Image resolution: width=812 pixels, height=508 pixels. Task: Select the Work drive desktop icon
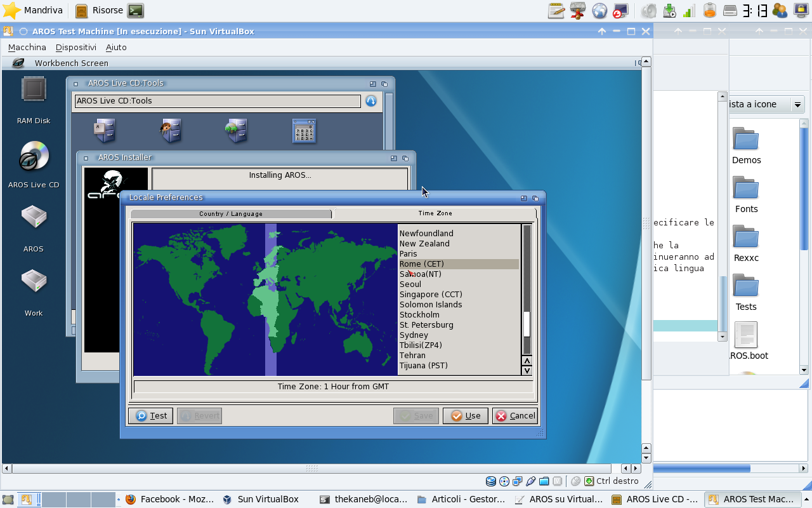(34, 281)
